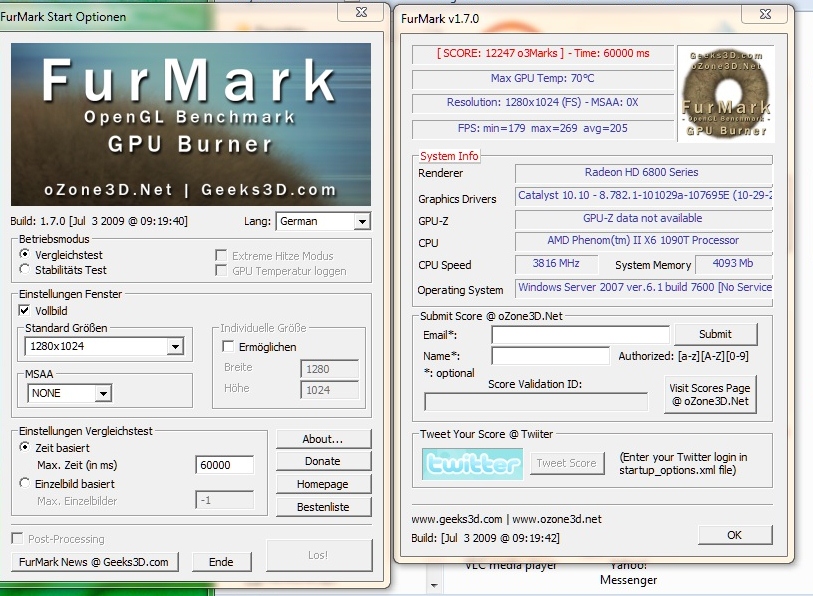Click GPU-Z data not available text
This screenshot has width=813, height=596.
coord(642,218)
